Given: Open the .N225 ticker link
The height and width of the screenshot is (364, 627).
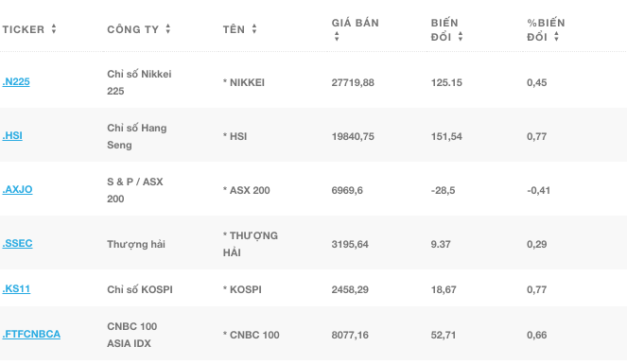Looking at the screenshot, I should 16,81.
